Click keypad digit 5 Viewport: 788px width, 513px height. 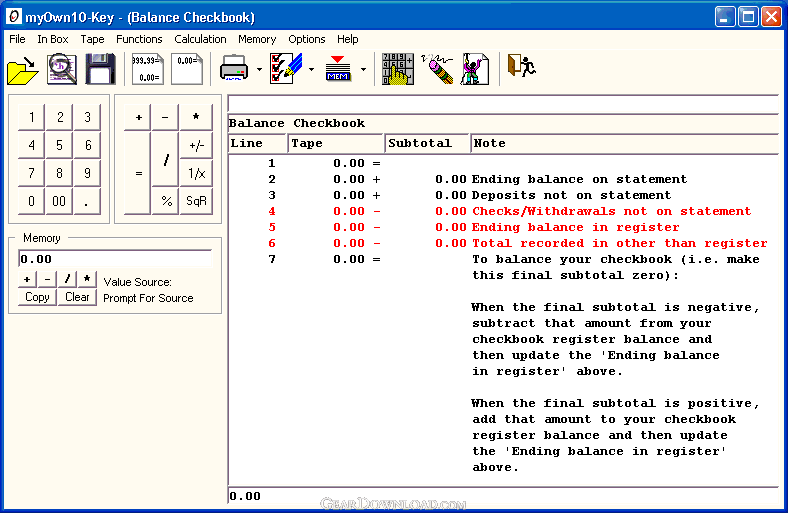coord(59,145)
